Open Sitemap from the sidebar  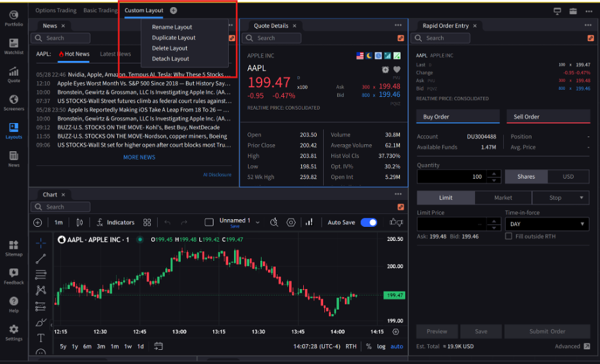click(13, 248)
